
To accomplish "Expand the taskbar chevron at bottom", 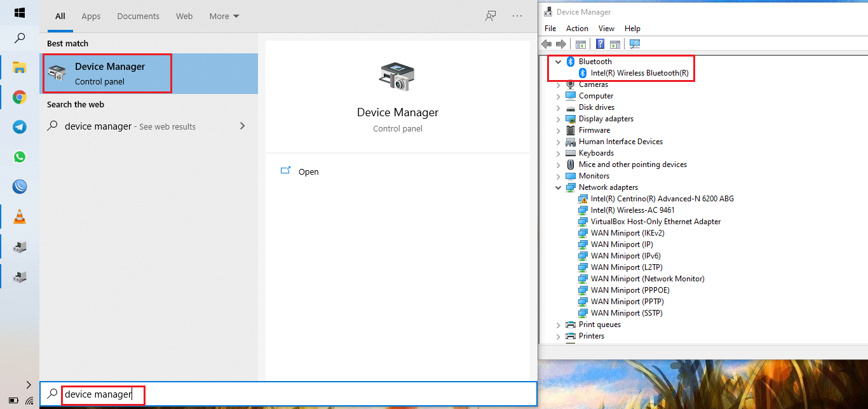I will pos(28,384).
